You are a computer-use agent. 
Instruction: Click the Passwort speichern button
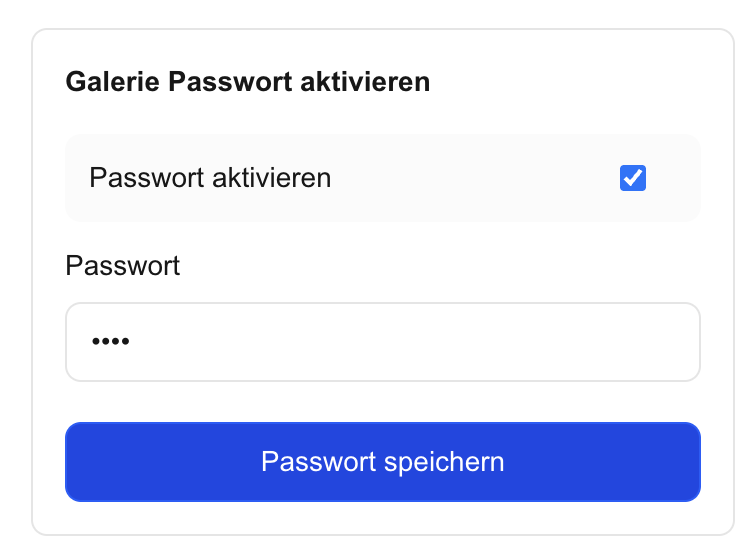[383, 462]
